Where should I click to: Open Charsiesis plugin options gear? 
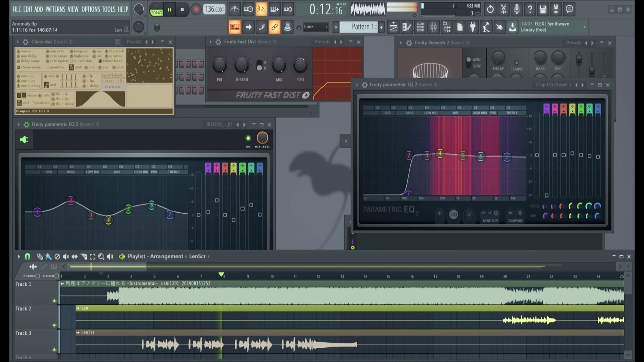coord(25,42)
